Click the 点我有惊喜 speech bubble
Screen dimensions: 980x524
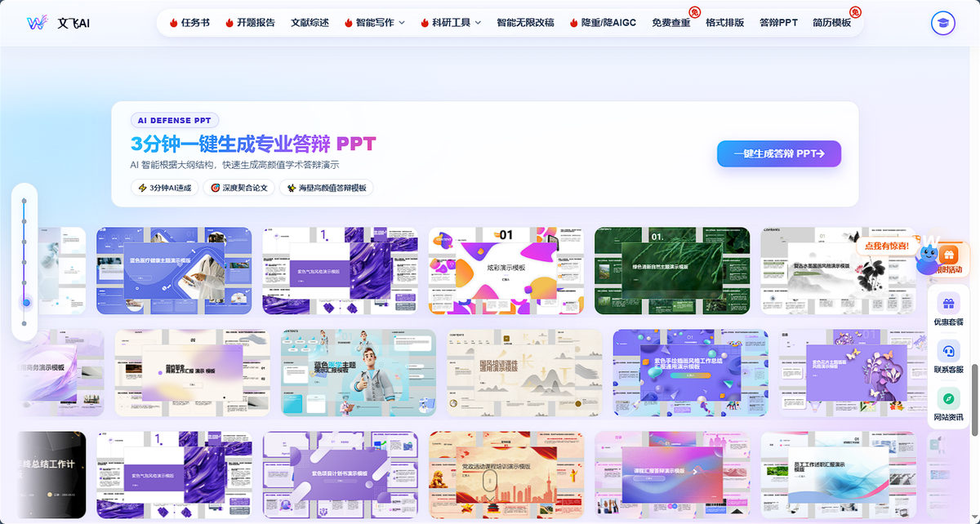point(887,246)
